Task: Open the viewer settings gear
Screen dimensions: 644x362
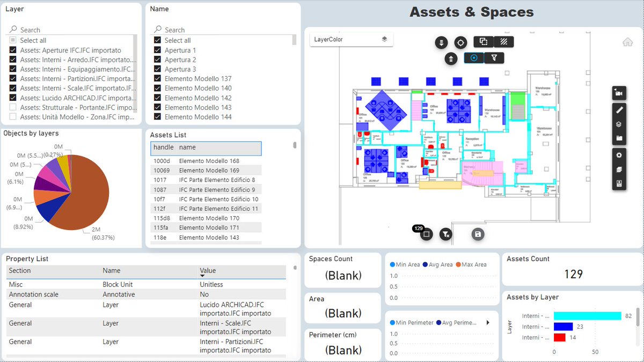Action: 619,155
